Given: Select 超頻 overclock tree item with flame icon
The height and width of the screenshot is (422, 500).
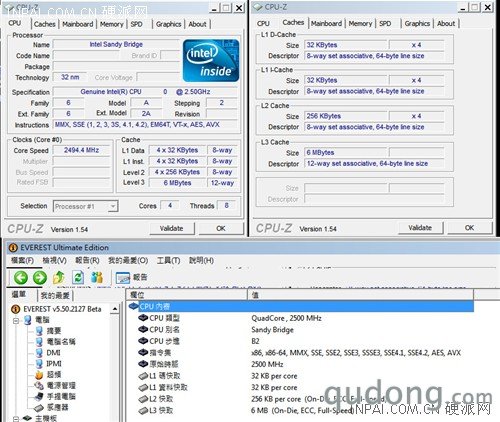Looking at the screenshot, I should tap(54, 375).
